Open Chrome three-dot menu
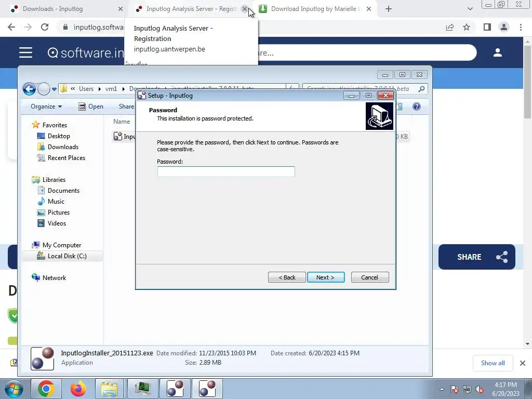This screenshot has width=532, height=399. 521,27
